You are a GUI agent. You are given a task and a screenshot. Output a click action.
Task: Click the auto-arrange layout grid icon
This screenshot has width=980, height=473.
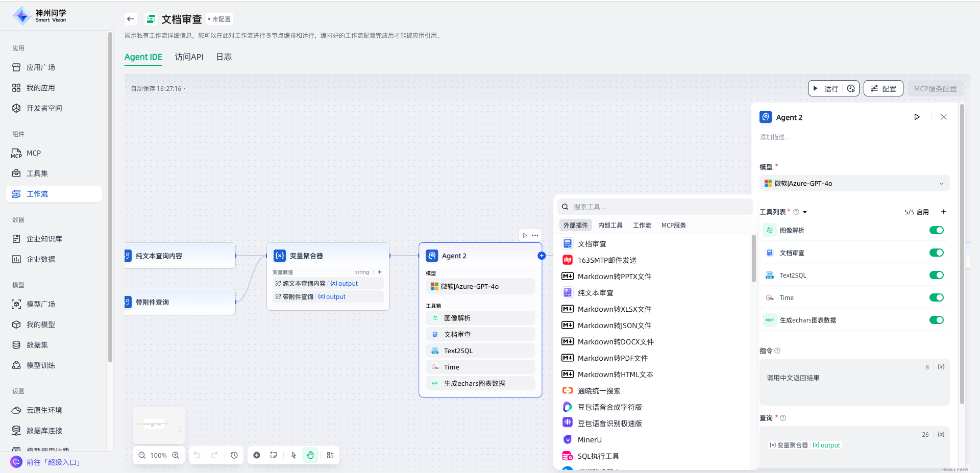click(x=330, y=455)
